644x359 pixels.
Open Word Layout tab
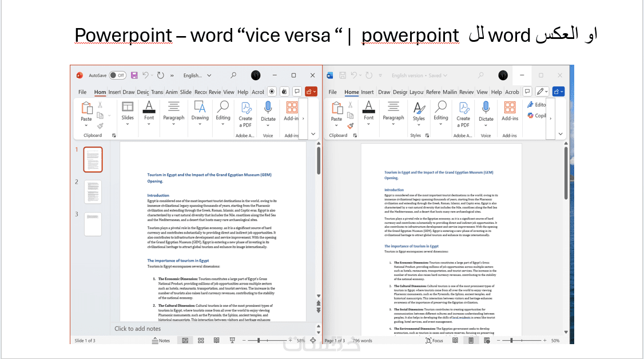click(x=416, y=92)
